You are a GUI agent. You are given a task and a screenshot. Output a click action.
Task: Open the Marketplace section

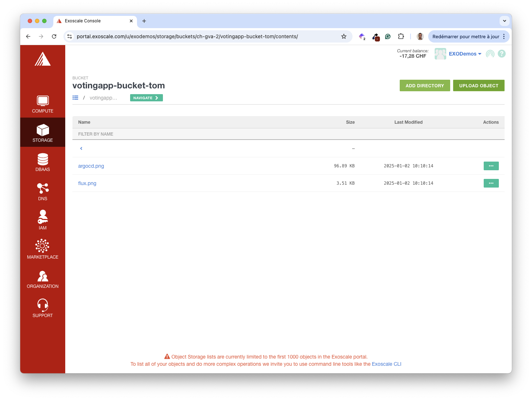pos(43,249)
